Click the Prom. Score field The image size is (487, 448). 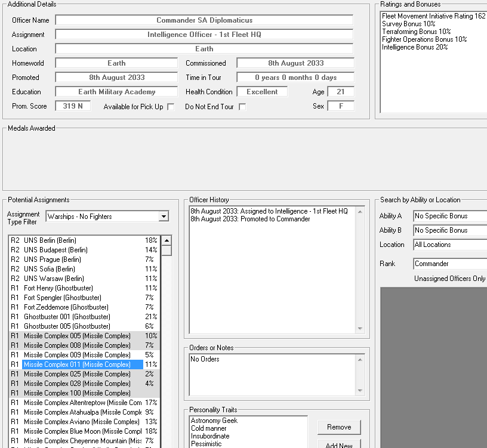(x=73, y=106)
